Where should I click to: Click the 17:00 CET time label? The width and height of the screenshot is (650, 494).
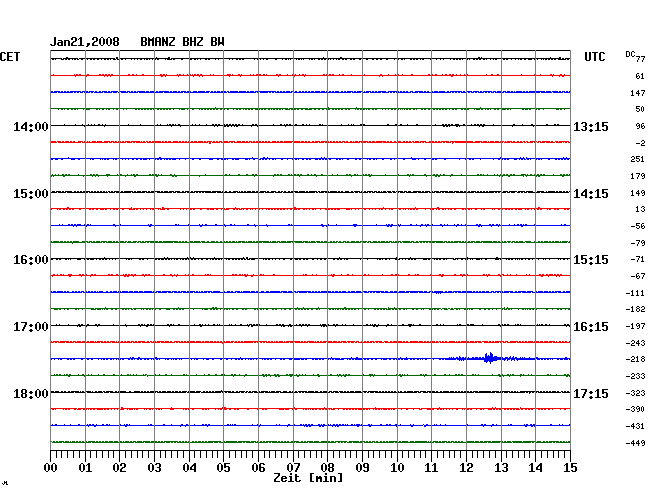click(31, 327)
